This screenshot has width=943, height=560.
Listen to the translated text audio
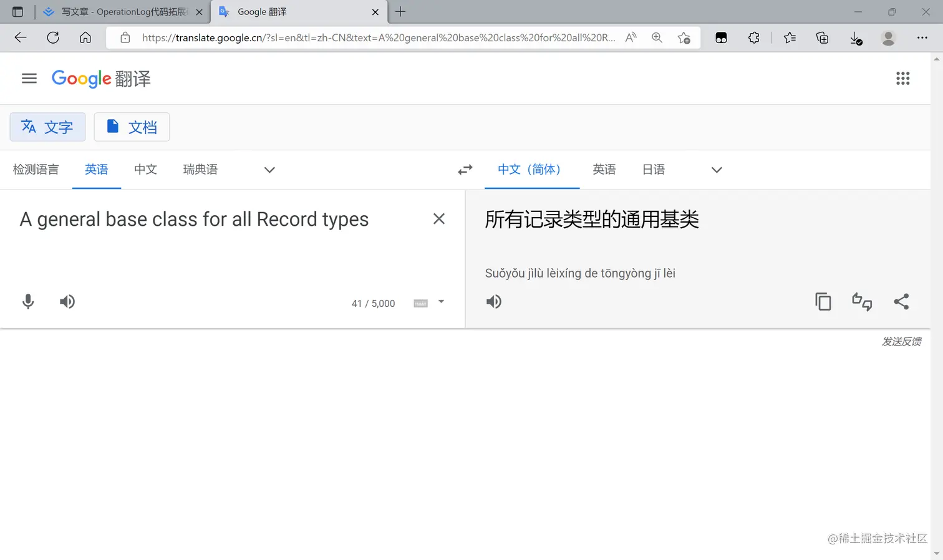[x=494, y=302]
